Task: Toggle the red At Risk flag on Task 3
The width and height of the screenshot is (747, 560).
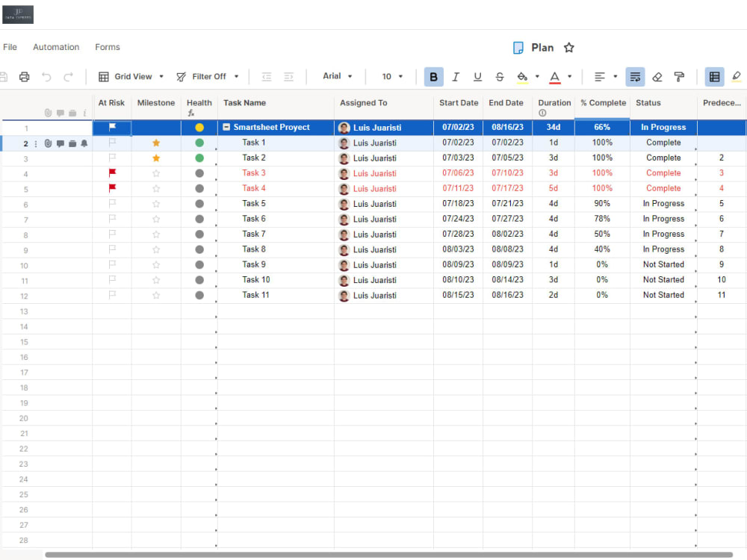Action: click(x=111, y=172)
